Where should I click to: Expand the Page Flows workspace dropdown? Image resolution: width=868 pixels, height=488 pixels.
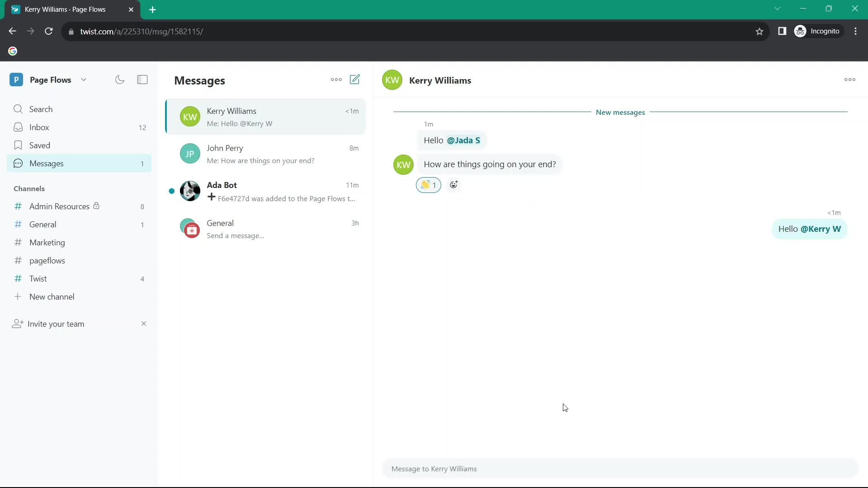coord(84,79)
